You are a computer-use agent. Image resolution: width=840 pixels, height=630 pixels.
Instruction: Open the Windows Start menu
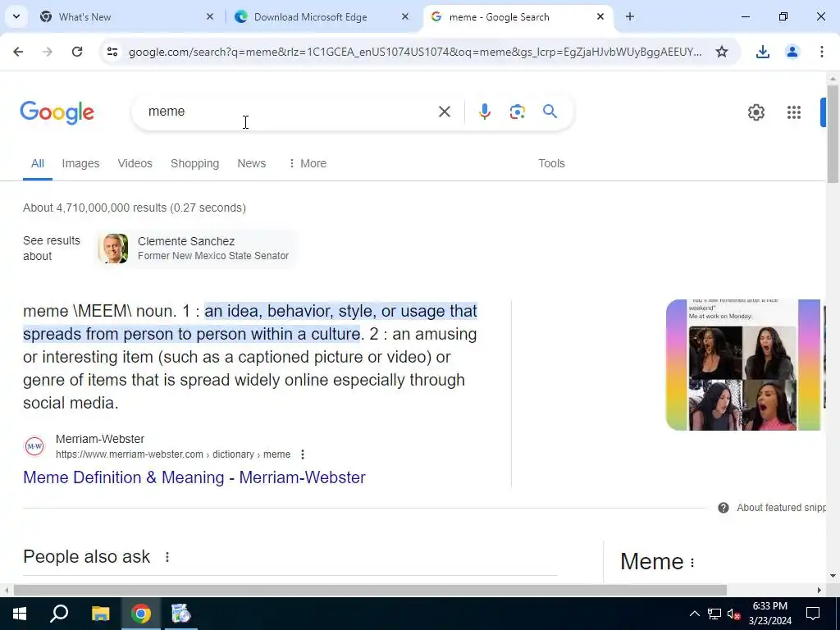click(20, 614)
